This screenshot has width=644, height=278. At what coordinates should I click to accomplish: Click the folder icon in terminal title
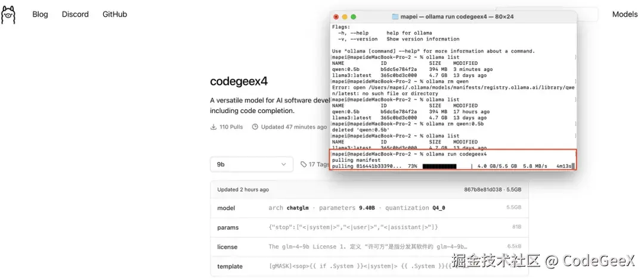click(x=395, y=17)
